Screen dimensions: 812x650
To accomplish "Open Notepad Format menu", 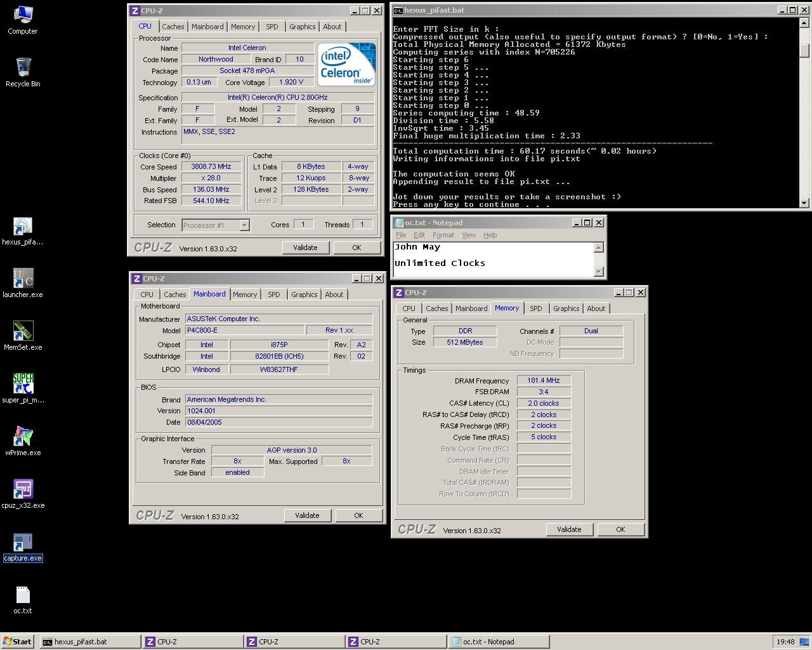I will pyautogui.click(x=443, y=235).
